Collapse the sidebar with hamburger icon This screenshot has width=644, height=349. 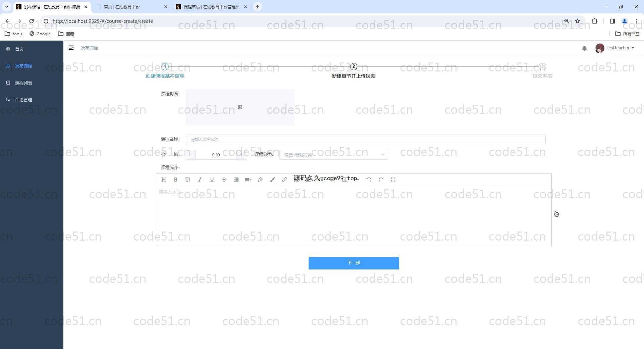tap(71, 48)
